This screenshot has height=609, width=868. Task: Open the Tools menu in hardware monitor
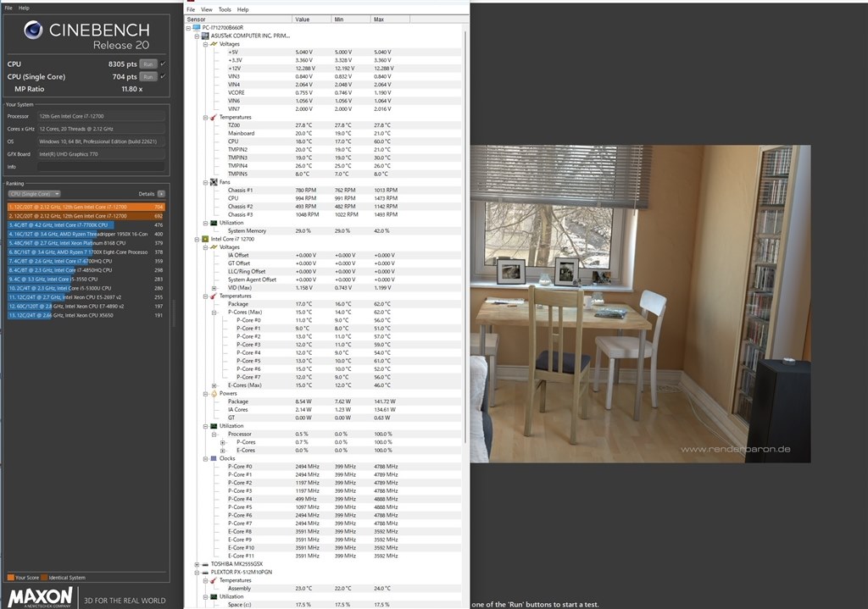[225, 9]
